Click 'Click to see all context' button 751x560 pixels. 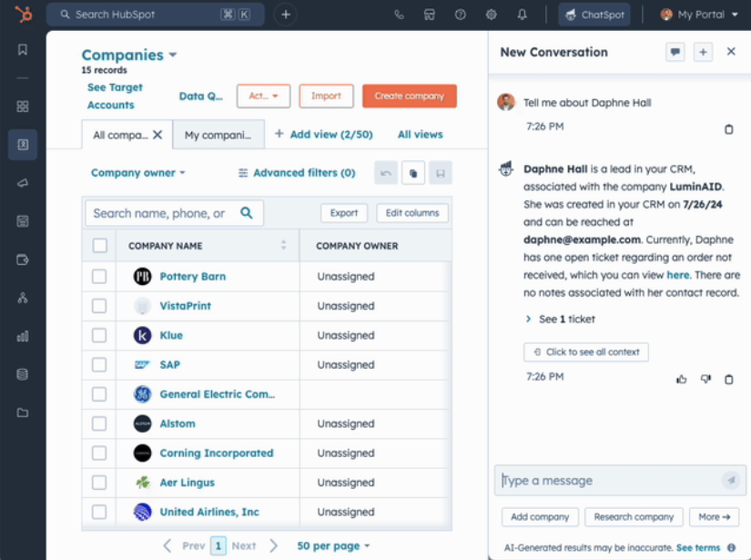coord(585,352)
